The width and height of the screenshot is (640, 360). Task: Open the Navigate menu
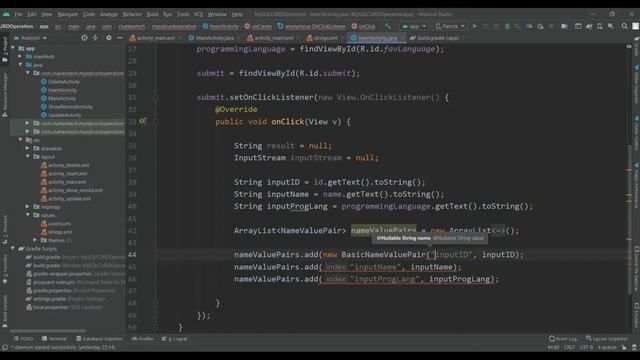coord(67,14)
